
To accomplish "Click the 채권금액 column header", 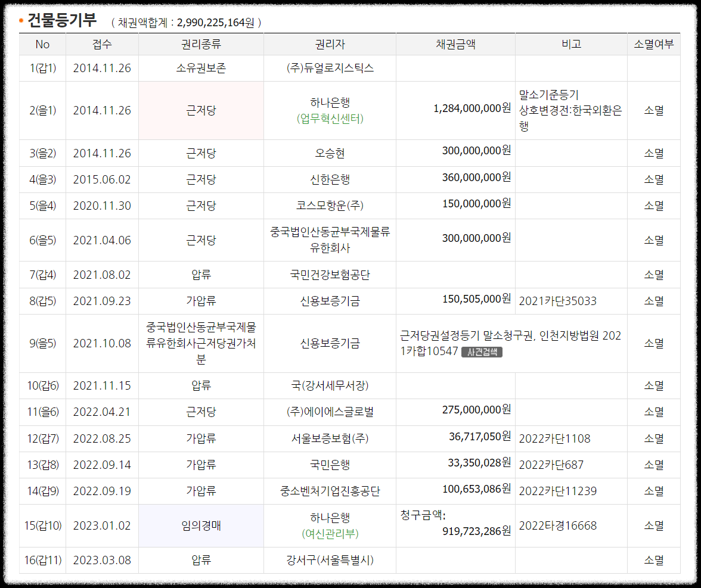I will (455, 43).
